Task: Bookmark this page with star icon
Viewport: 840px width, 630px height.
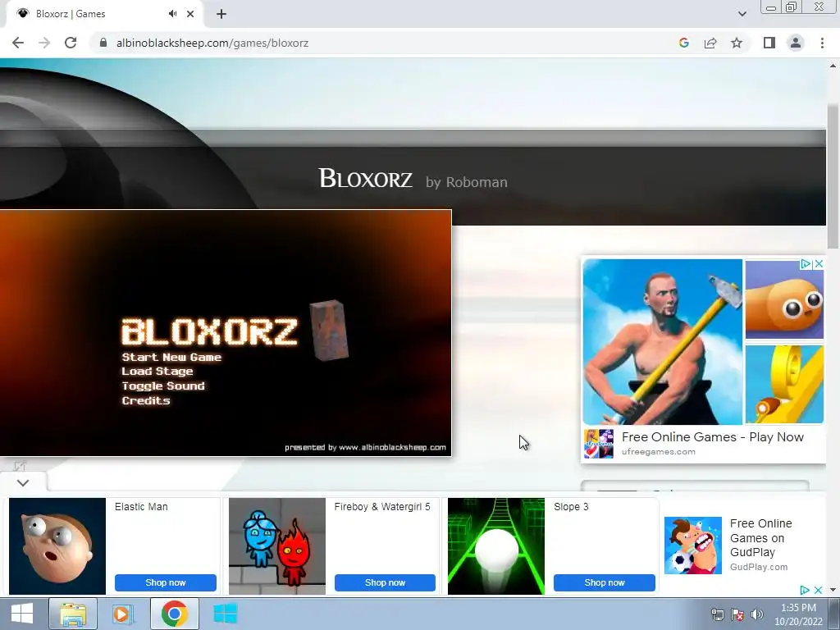Action: click(737, 43)
